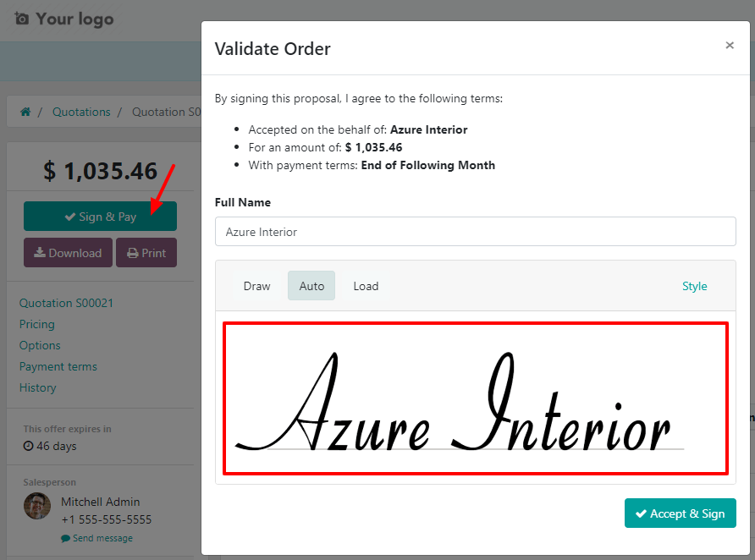The image size is (755, 560).
Task: View the Pricing section
Action: [36, 324]
